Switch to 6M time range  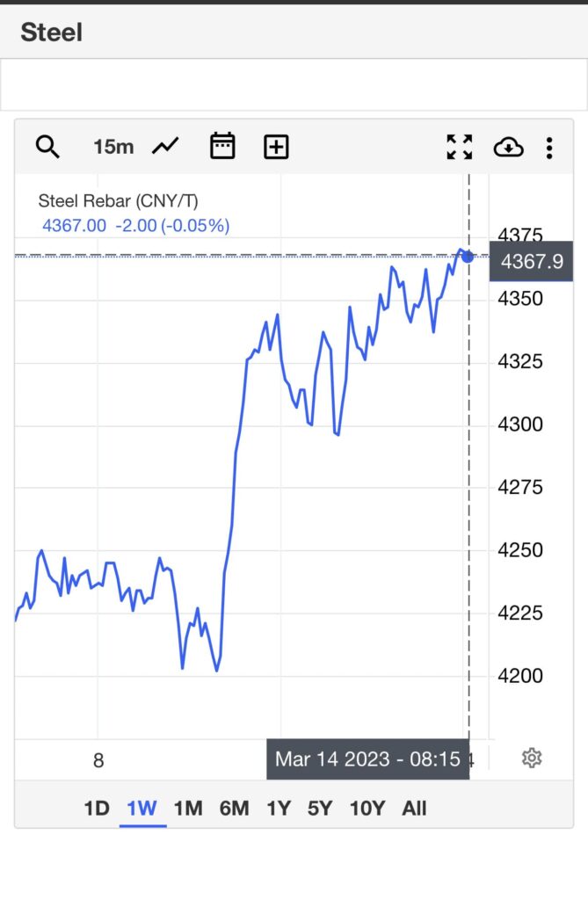point(234,808)
